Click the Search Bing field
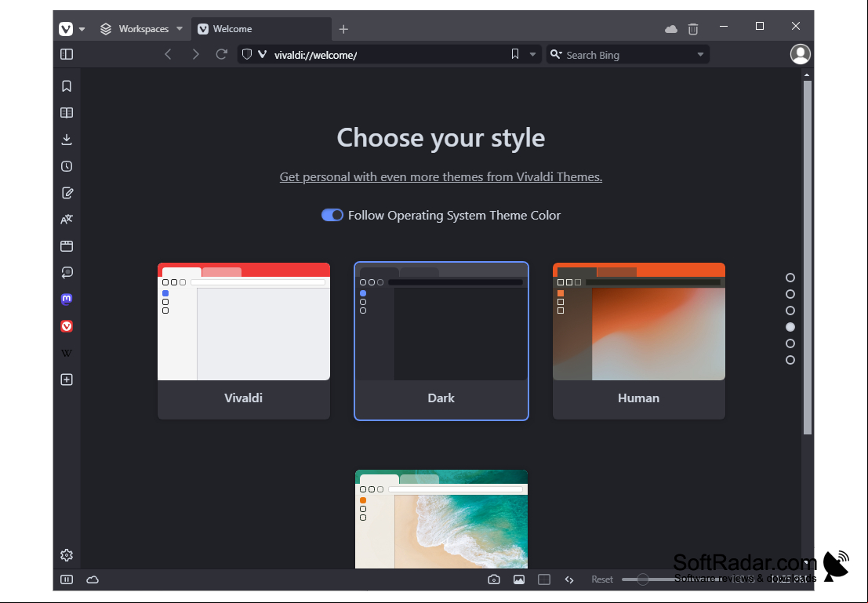This screenshot has width=868, height=603. tap(628, 54)
